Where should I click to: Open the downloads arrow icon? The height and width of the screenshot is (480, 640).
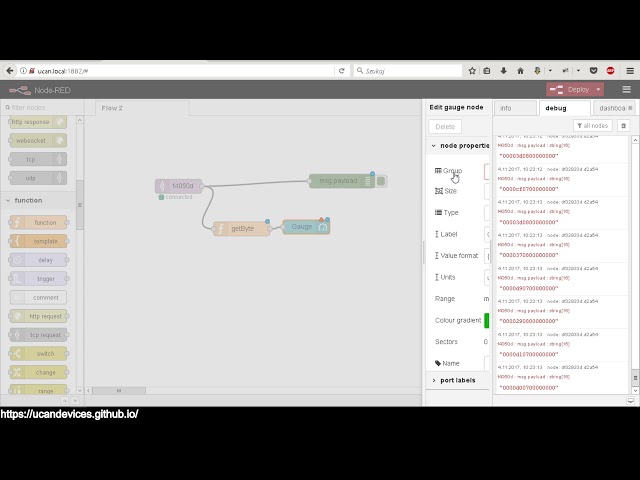503,71
